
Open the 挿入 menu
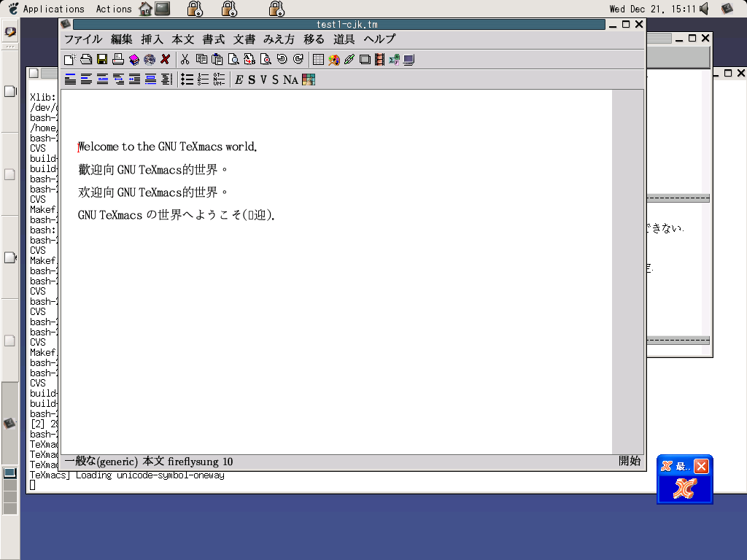[x=152, y=39]
